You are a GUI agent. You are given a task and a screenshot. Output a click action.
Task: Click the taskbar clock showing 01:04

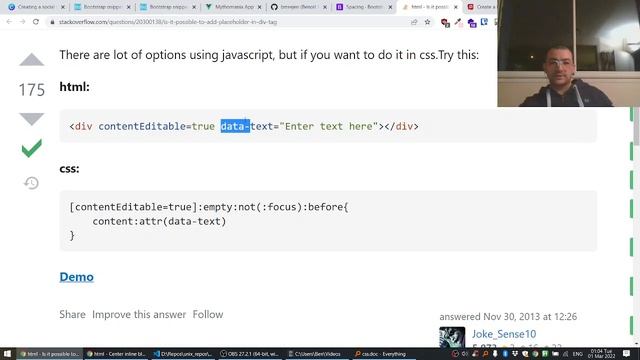point(601,353)
